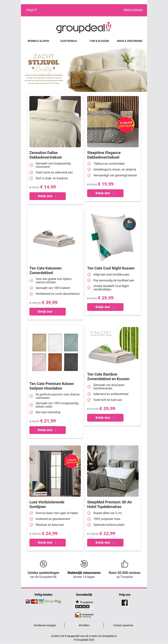Click the Facebook icon under Volg ons
The height and width of the screenshot is (644, 168).
click(x=125, y=603)
